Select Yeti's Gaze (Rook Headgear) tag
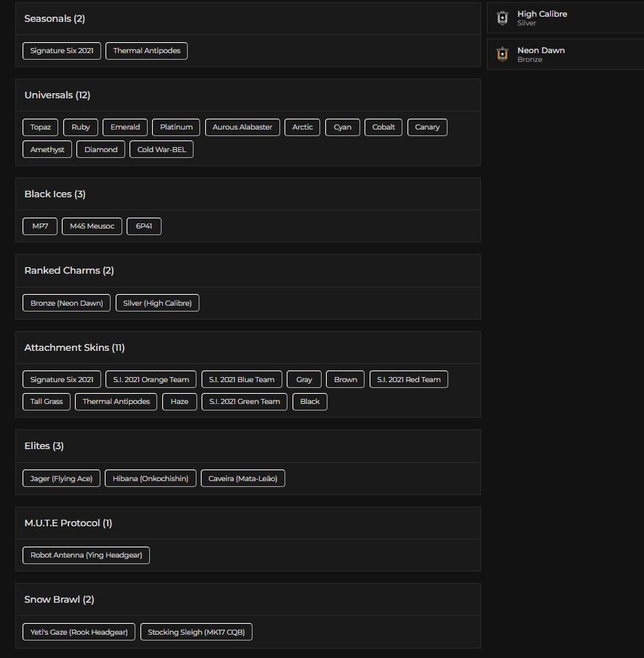This screenshot has width=644, height=658. click(x=79, y=633)
